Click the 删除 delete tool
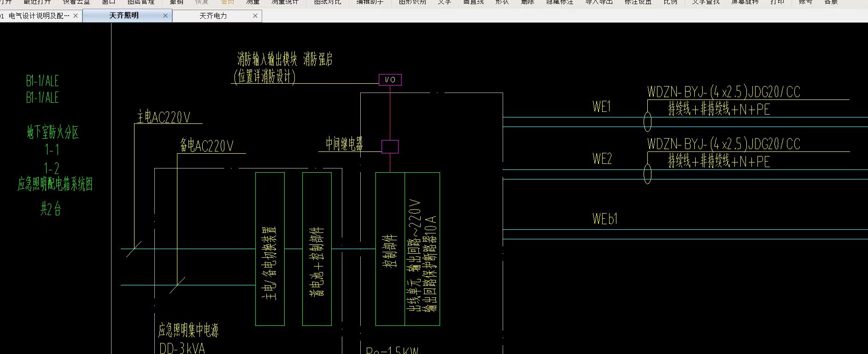 (528, 2)
